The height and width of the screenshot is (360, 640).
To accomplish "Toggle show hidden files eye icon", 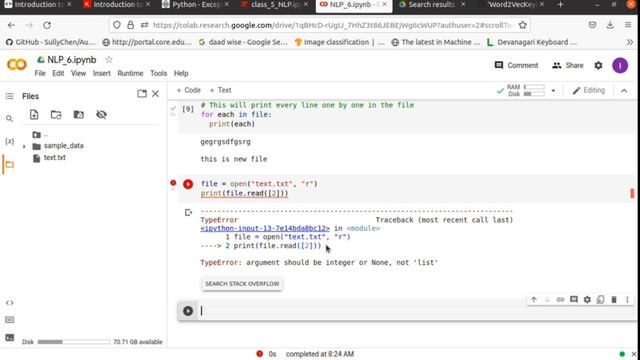I will 101,115.
